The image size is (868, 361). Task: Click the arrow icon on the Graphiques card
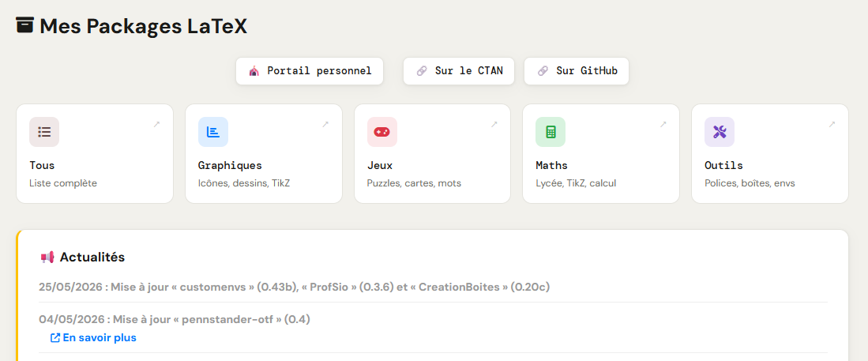point(325,125)
